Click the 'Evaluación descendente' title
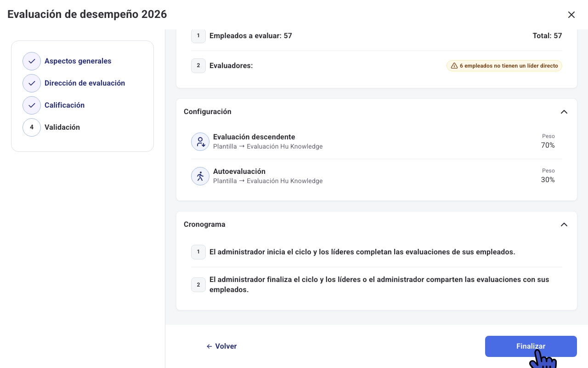 (x=254, y=137)
